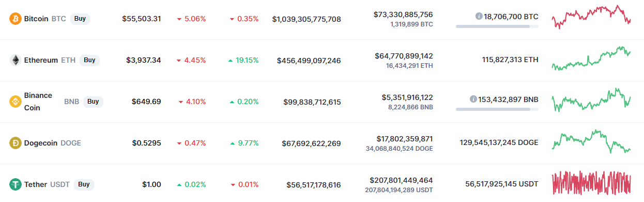Click the Buy button next to Bitcoin
Image resolution: width=644 pixels, height=202 pixels.
(80, 19)
